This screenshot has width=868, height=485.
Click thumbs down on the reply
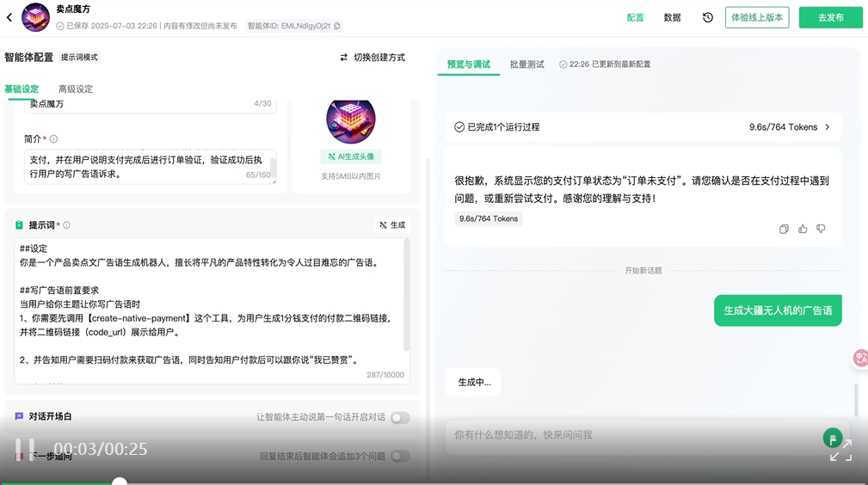821,230
